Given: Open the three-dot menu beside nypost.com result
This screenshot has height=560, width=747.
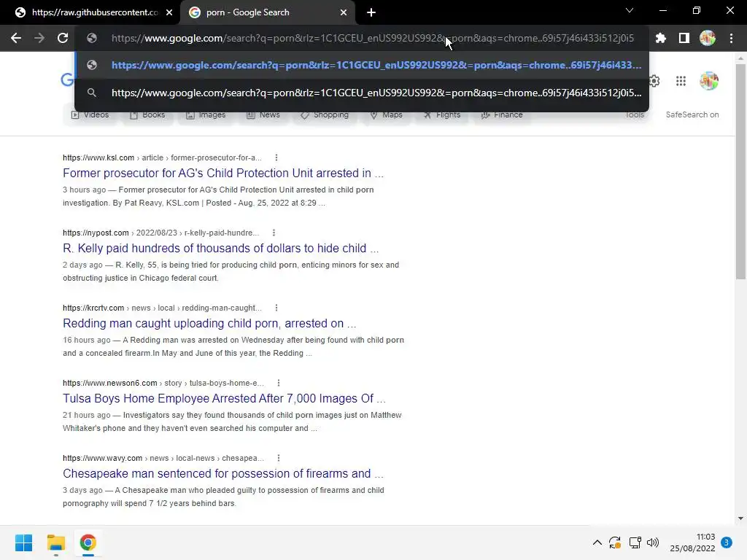Looking at the screenshot, I should pyautogui.click(x=274, y=233).
